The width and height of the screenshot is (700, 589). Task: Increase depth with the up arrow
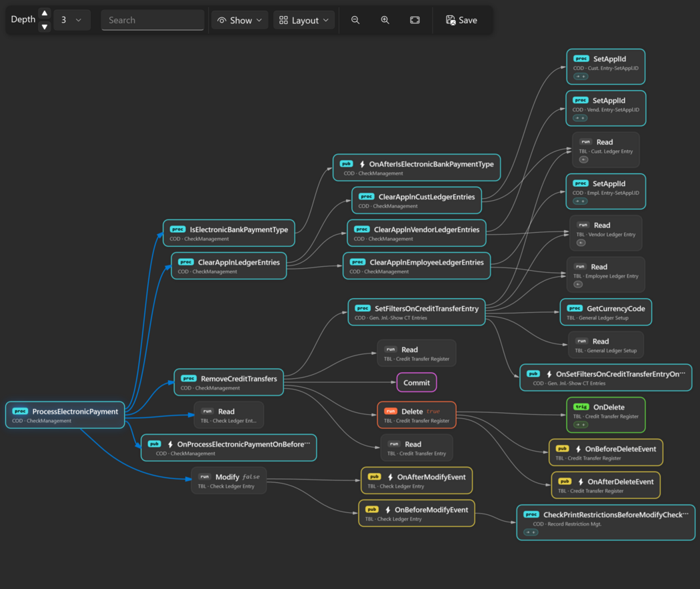pos(44,13)
